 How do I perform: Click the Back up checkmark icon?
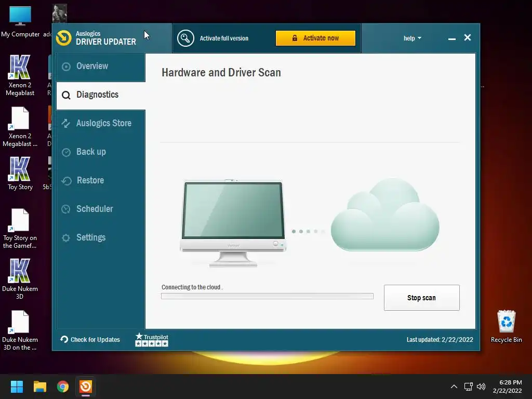click(66, 152)
